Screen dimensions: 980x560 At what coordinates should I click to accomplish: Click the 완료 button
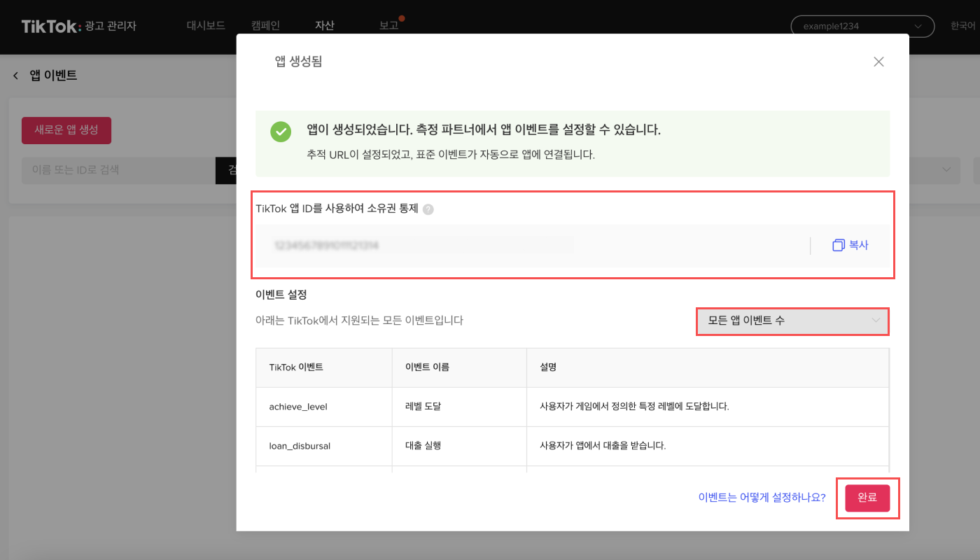867,498
